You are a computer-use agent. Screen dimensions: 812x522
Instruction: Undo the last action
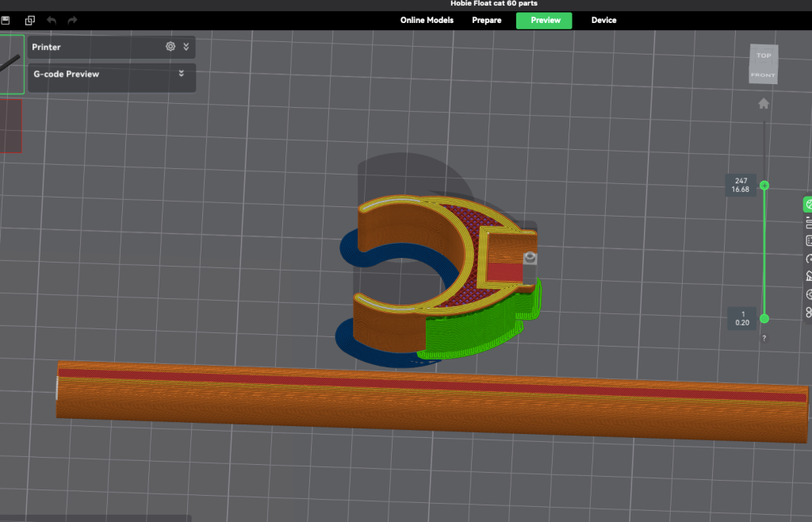[x=52, y=20]
